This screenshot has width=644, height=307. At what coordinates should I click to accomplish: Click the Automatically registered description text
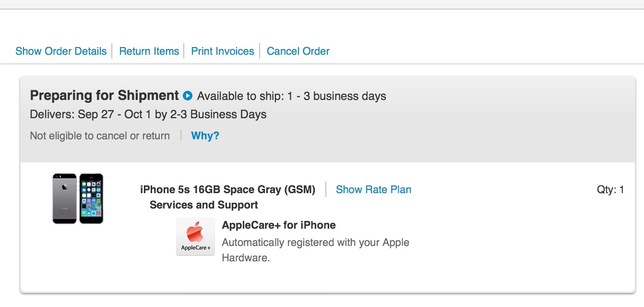pyautogui.click(x=315, y=243)
